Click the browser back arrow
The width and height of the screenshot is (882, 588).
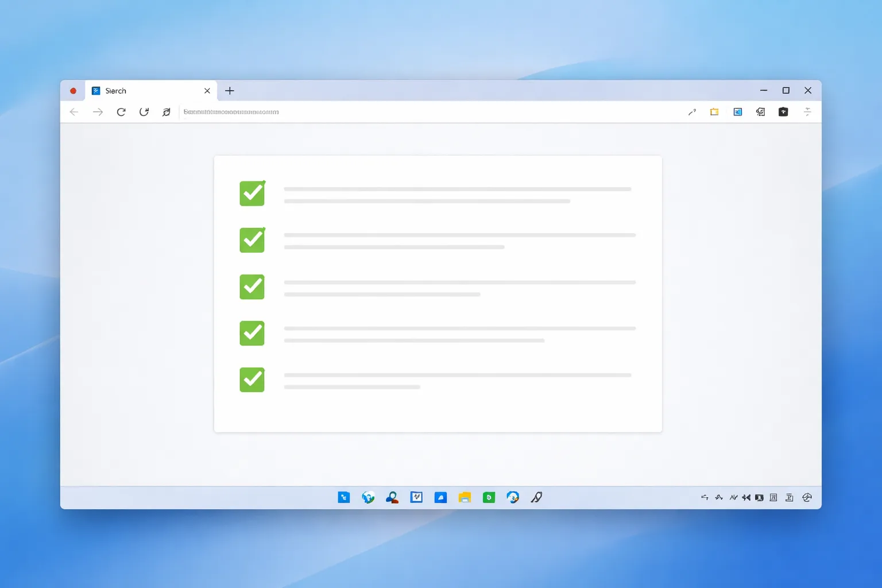coord(73,112)
